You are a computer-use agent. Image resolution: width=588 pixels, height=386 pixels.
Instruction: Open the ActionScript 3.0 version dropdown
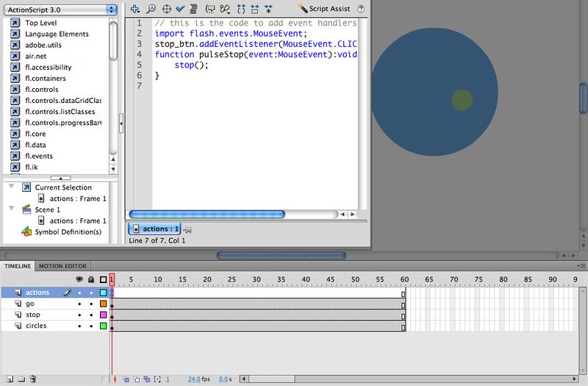click(x=60, y=9)
